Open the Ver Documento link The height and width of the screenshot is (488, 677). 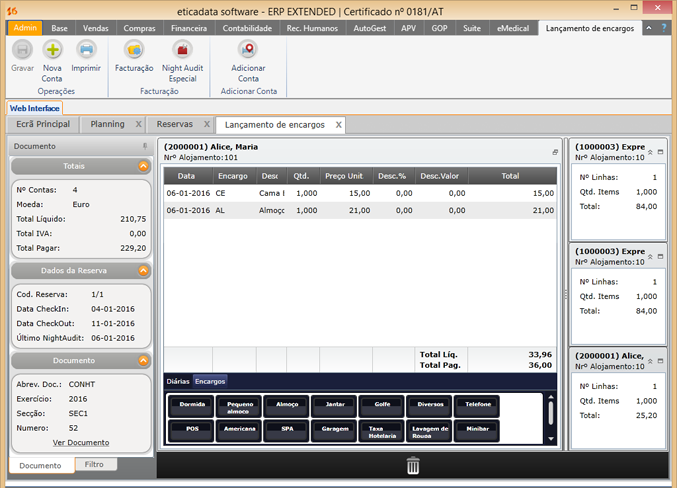(x=81, y=442)
